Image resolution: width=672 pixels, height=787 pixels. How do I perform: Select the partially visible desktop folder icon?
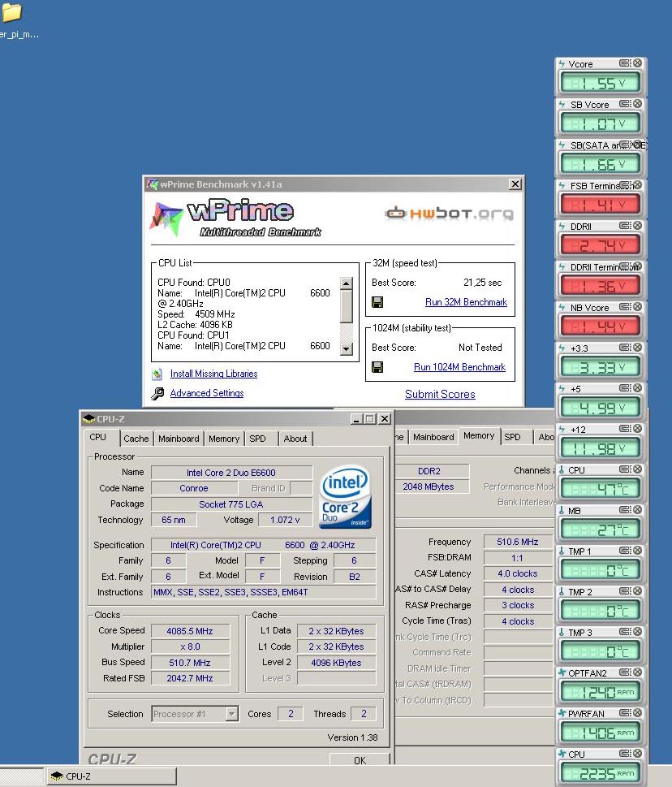(x=11, y=12)
